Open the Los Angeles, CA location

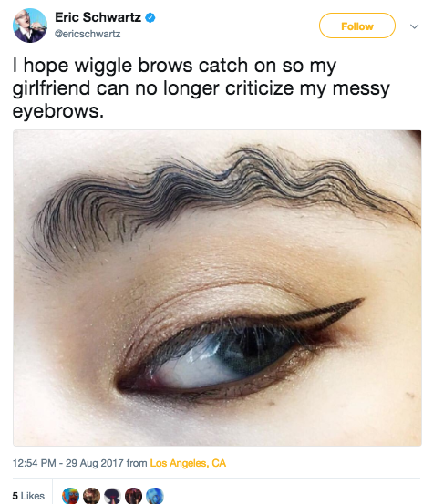188,463
